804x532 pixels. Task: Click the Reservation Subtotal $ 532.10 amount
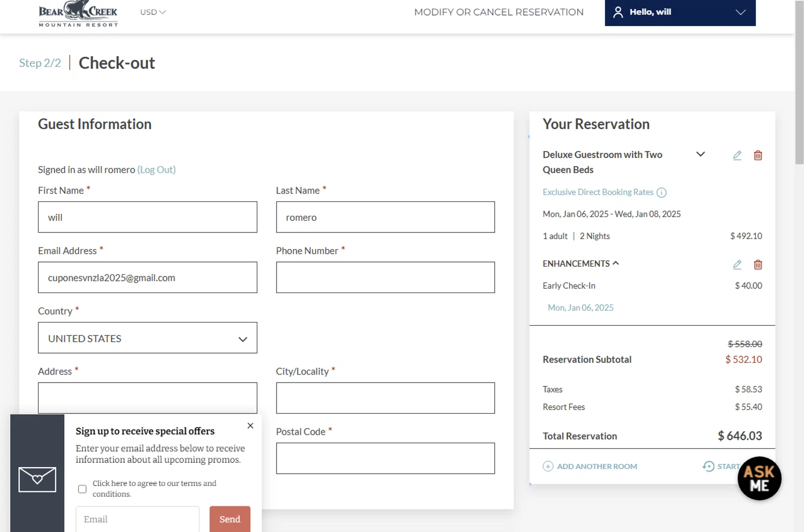(743, 359)
